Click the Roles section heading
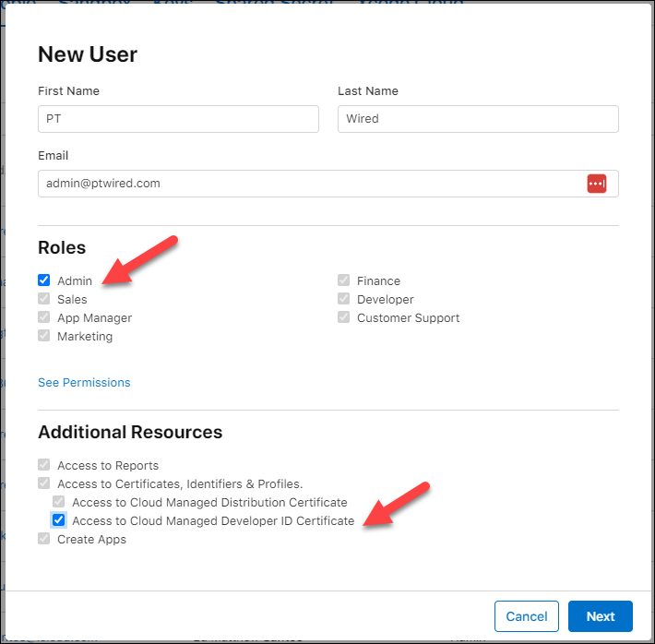The image size is (655, 644). tap(62, 247)
